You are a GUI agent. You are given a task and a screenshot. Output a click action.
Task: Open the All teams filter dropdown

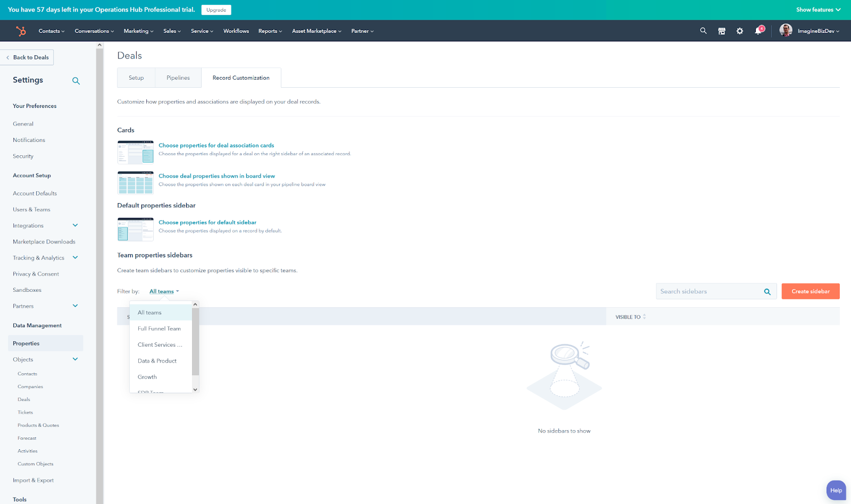(x=164, y=291)
